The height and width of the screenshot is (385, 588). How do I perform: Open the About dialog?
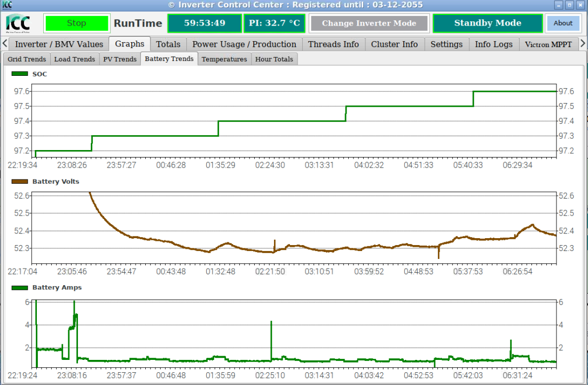(563, 23)
